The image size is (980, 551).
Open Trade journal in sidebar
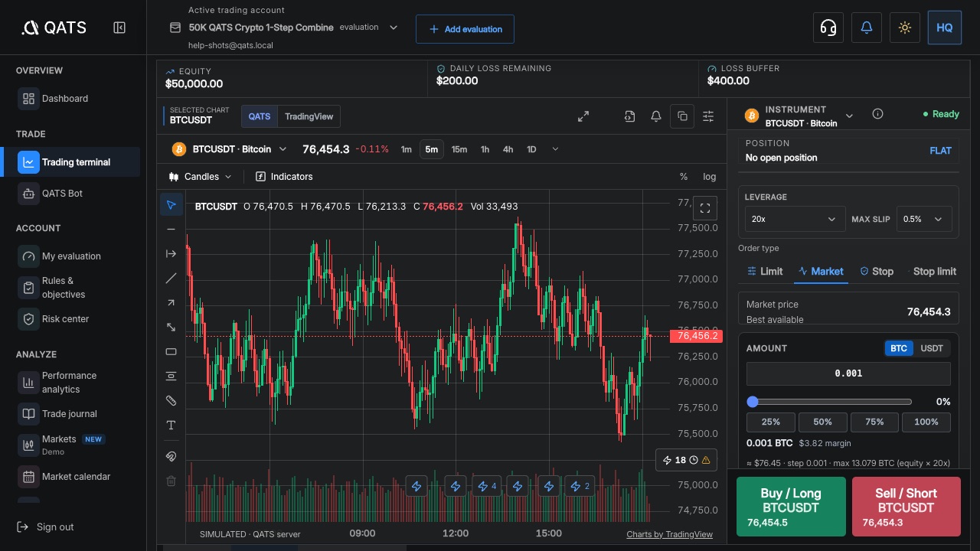pos(70,414)
